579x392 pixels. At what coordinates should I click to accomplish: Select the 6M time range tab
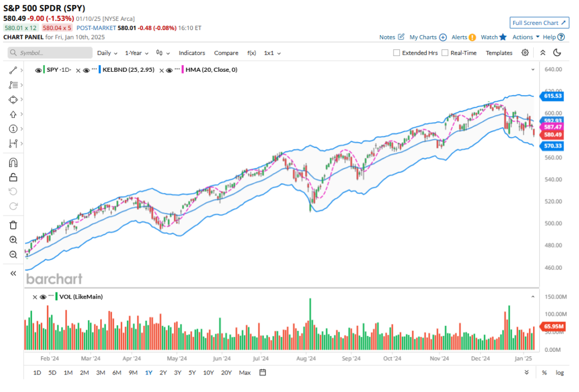pos(116,372)
